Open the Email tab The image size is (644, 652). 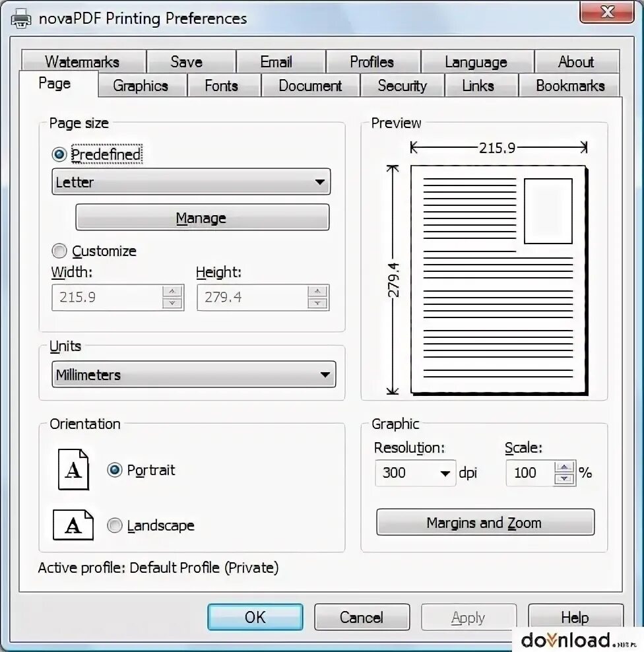281,61
